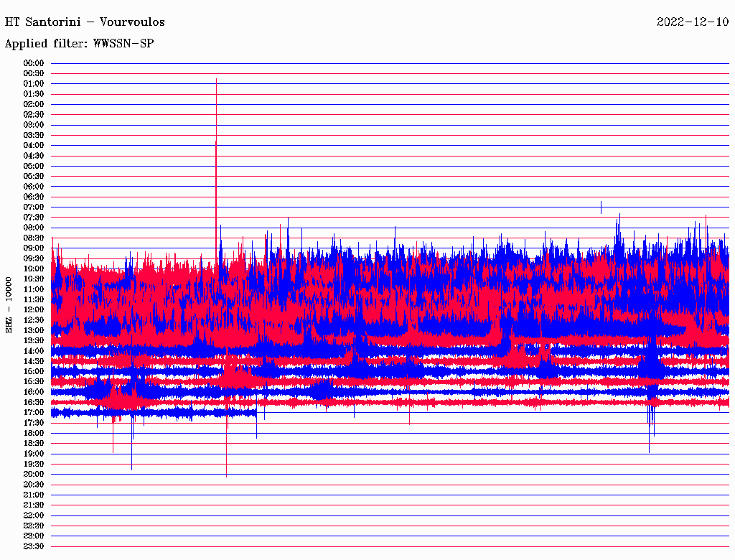
Task: Choose the 10:00 time label
Action: pos(34,269)
